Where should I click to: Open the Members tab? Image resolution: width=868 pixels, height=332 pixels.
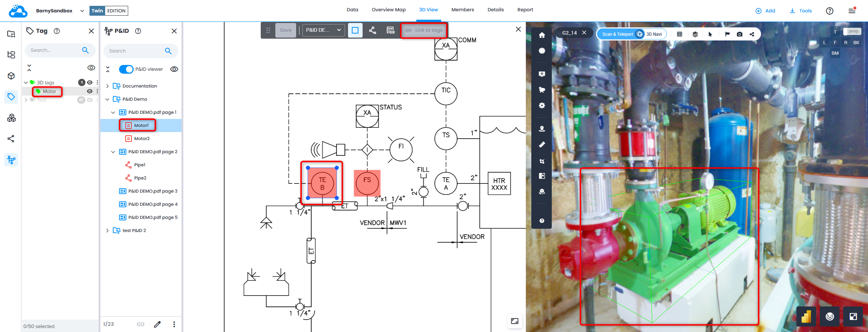pyautogui.click(x=462, y=10)
